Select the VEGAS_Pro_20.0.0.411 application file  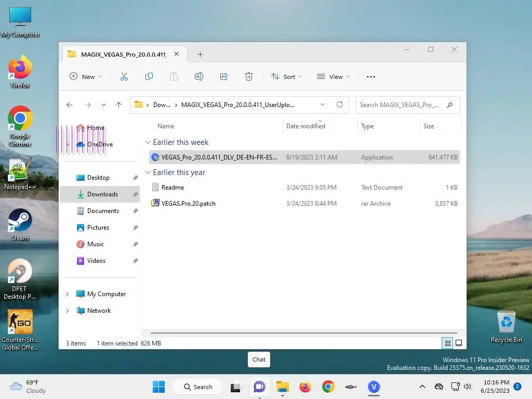click(x=304, y=157)
